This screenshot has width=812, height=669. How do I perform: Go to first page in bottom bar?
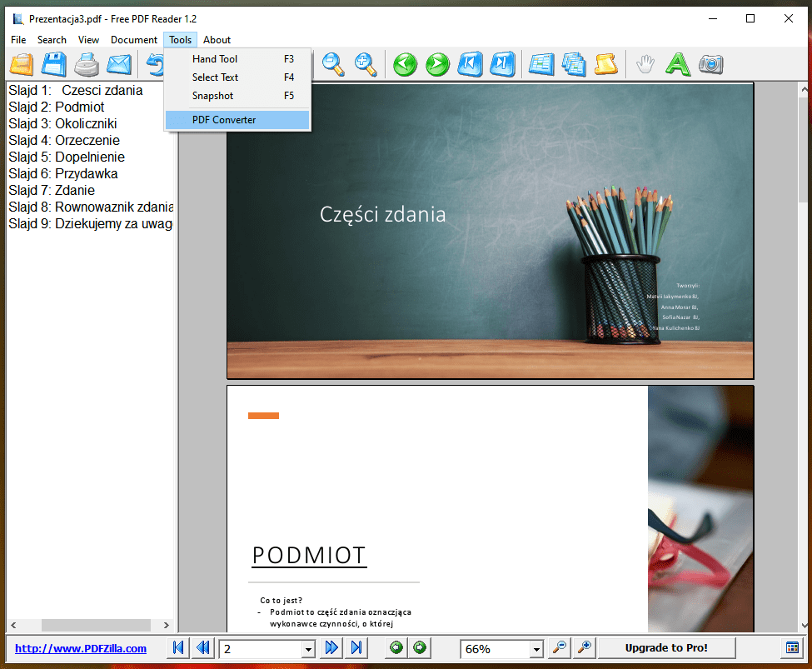(x=178, y=647)
